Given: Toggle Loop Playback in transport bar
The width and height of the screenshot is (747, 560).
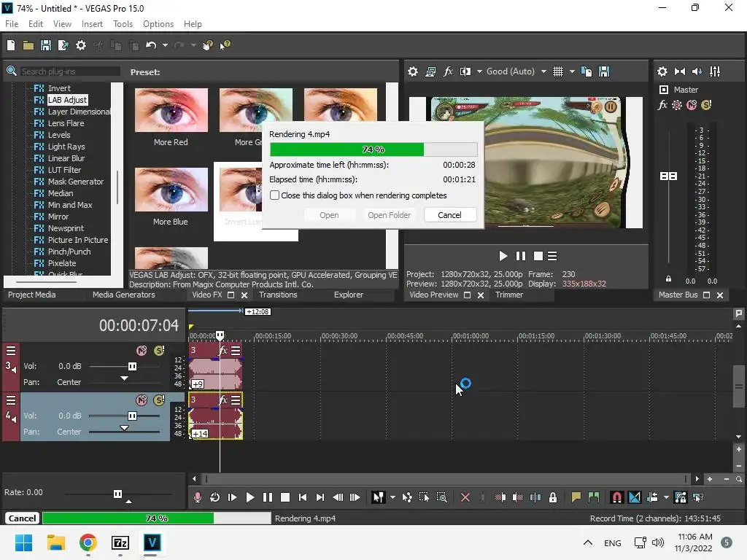Looking at the screenshot, I should (215, 497).
